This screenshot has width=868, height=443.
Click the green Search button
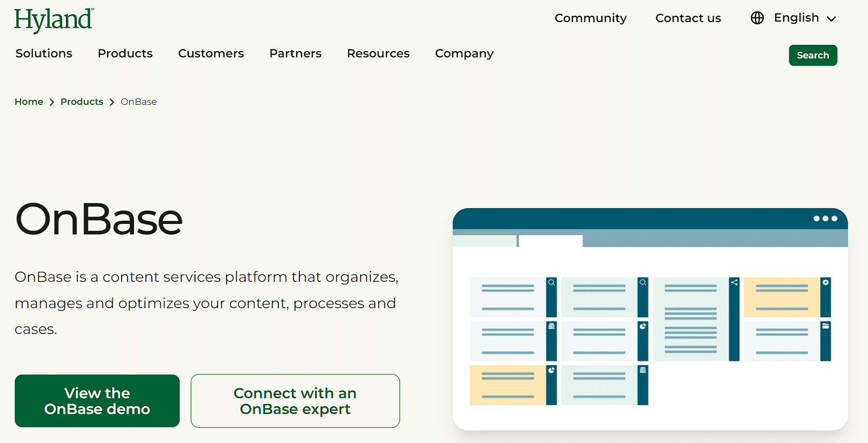[813, 55]
